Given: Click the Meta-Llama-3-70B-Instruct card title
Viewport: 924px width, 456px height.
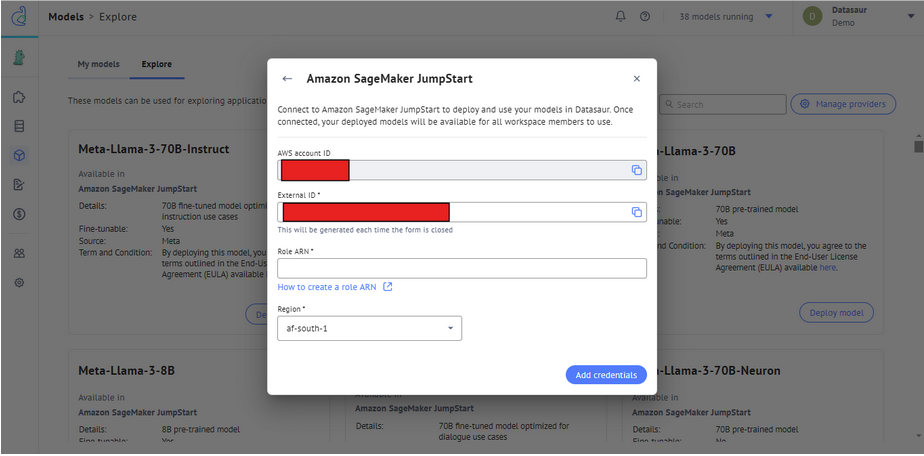Looking at the screenshot, I should pos(154,149).
